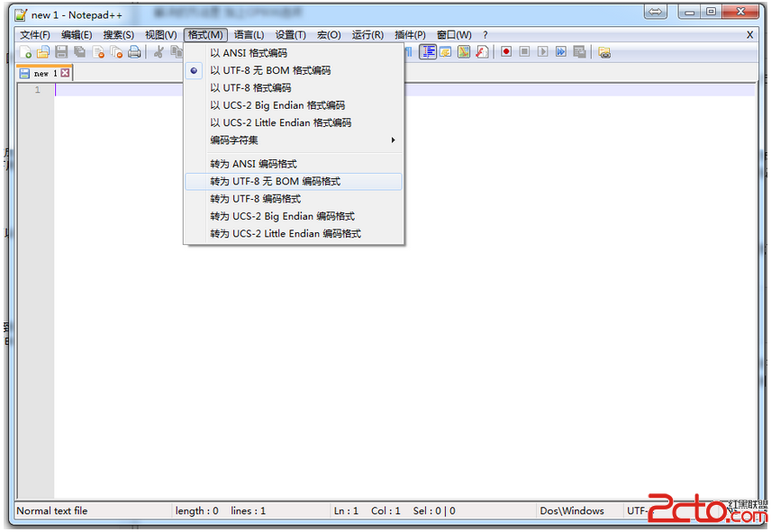The image size is (771, 532).
Task: Close the new 1 tab with red X
Action: coord(65,73)
